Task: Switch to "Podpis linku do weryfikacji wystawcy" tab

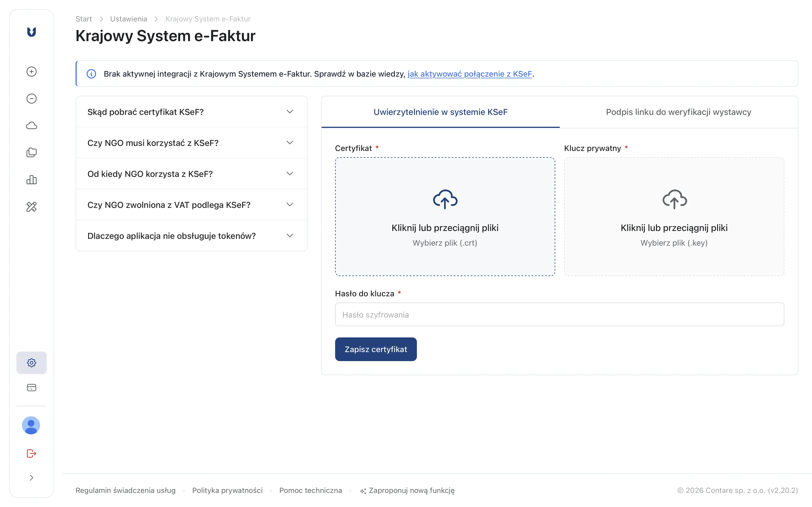Action: point(678,112)
